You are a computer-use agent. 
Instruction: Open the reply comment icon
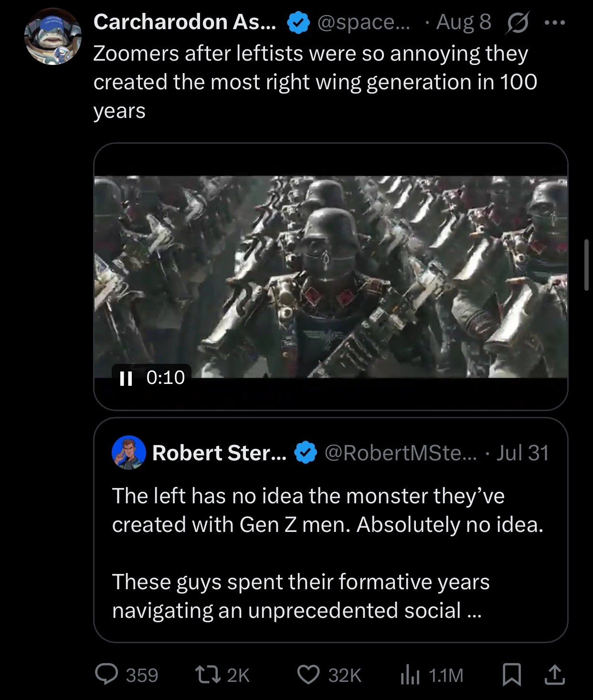point(104,674)
